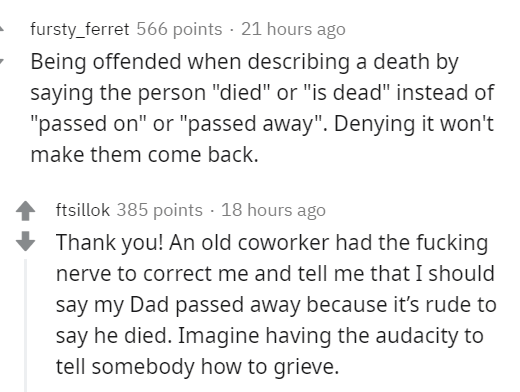
Task: Click the first line "Being offended when describing"
Action: coord(190,62)
